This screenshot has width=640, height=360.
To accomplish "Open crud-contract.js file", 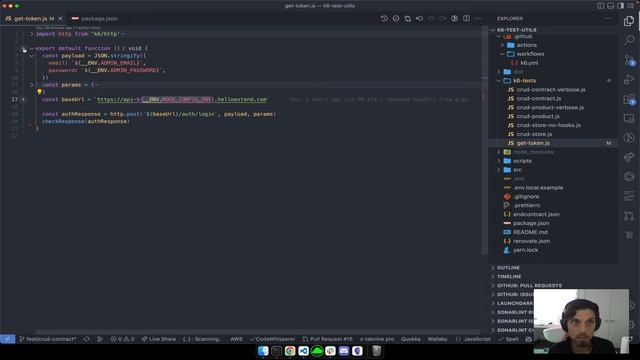I will click(538, 98).
